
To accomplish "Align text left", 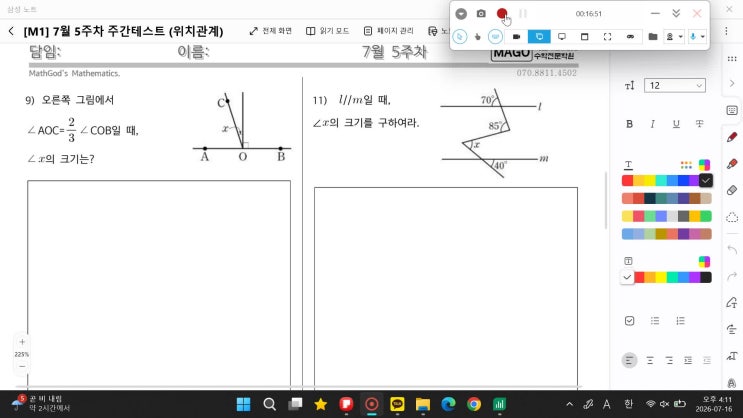I will click(x=629, y=361).
